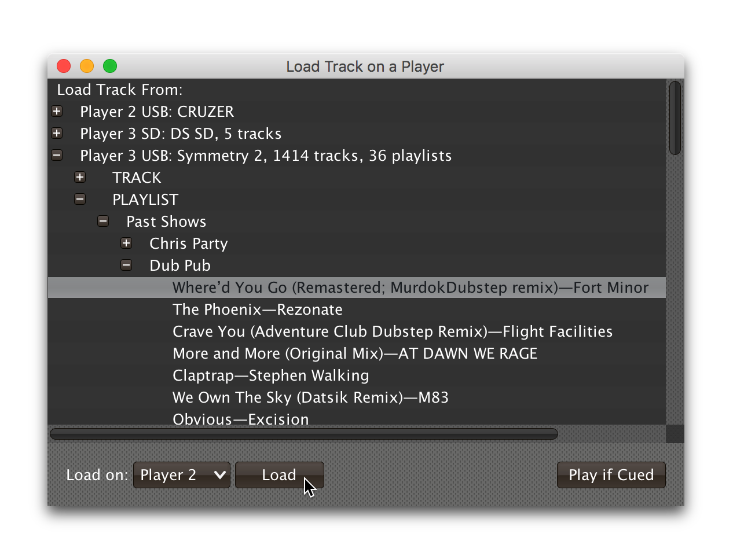733x560 pixels.
Task: Collapse the Dub Pub playlist
Action: (x=126, y=265)
